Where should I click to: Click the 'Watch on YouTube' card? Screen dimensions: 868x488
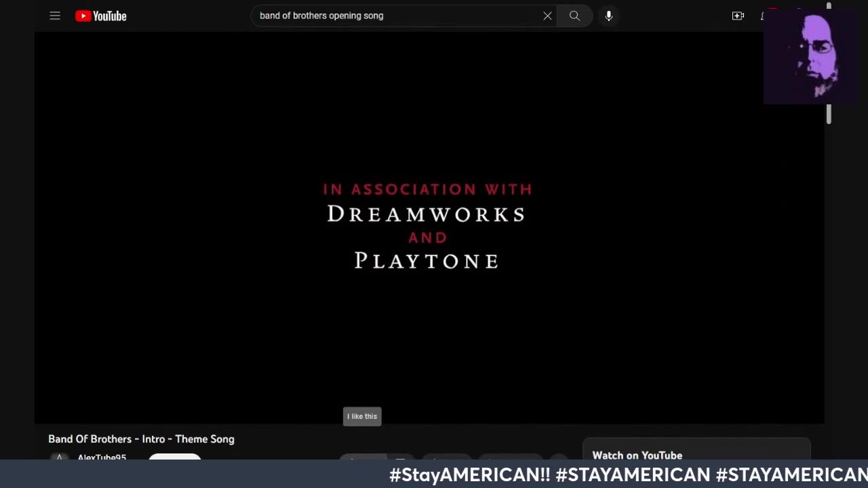(696, 450)
